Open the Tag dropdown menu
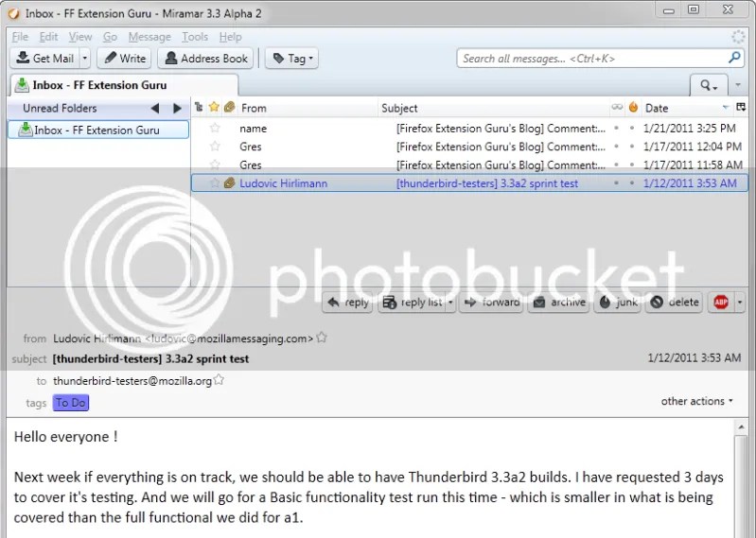Viewport: 756px width, 538px height. (x=291, y=59)
